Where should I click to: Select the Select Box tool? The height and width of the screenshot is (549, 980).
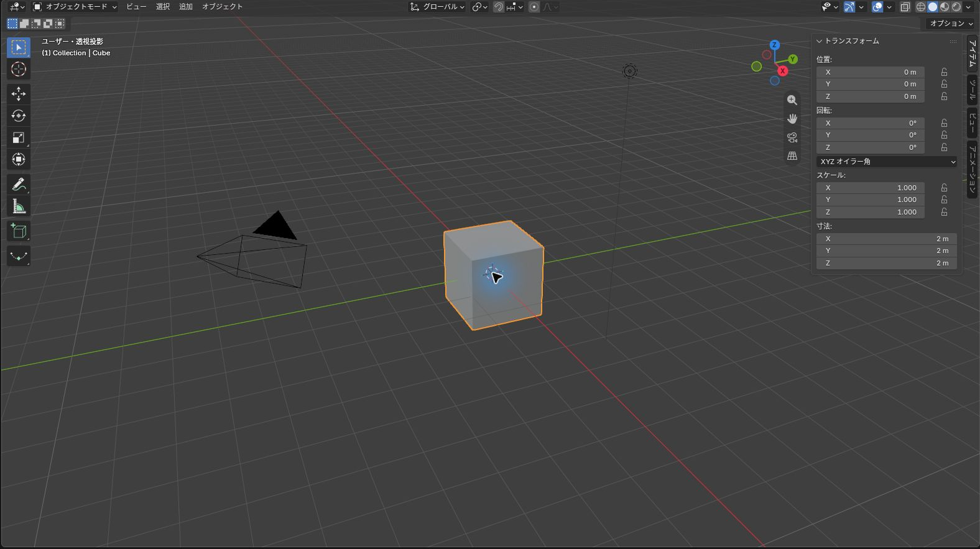[x=19, y=47]
